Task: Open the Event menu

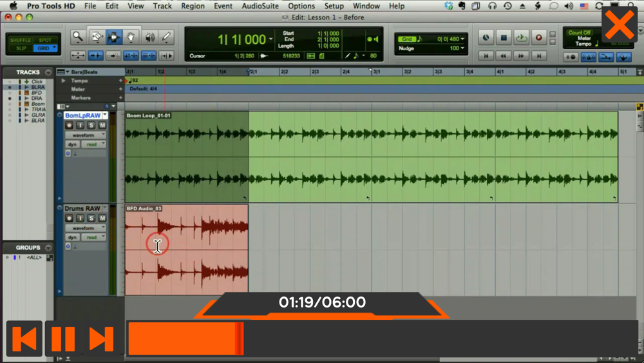Action: click(x=223, y=6)
